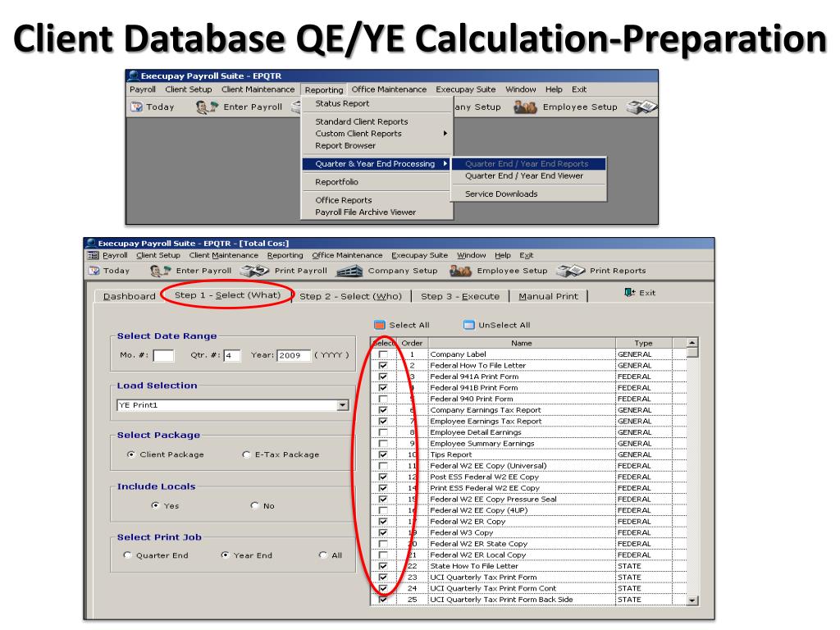
Task: Click the report list scroll up arrow
Action: 692,343
